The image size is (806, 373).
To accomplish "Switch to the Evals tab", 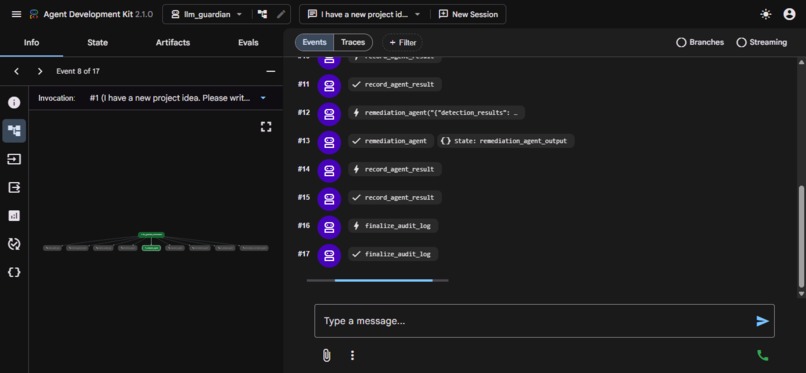I will pyautogui.click(x=248, y=43).
